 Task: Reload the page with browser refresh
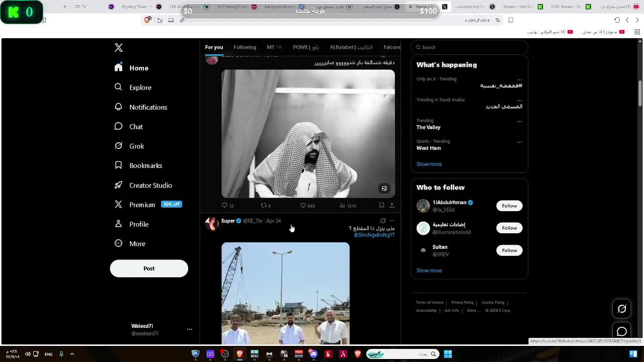(x=617, y=20)
